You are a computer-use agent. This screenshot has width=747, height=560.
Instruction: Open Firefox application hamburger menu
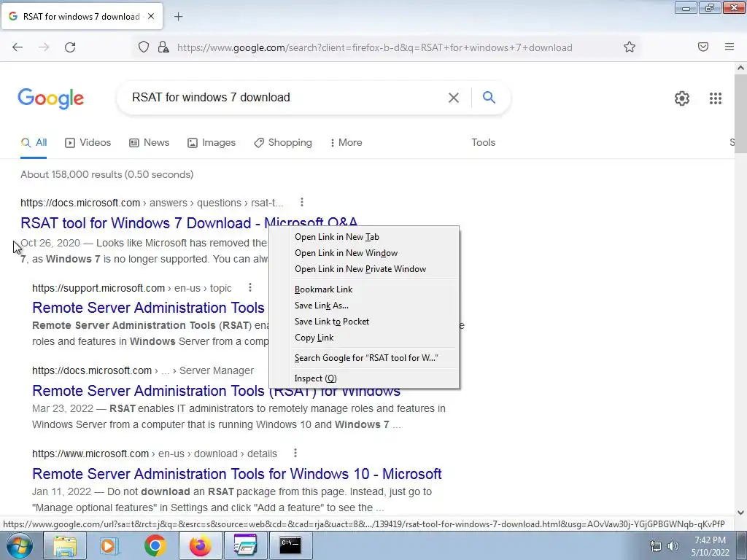(729, 47)
